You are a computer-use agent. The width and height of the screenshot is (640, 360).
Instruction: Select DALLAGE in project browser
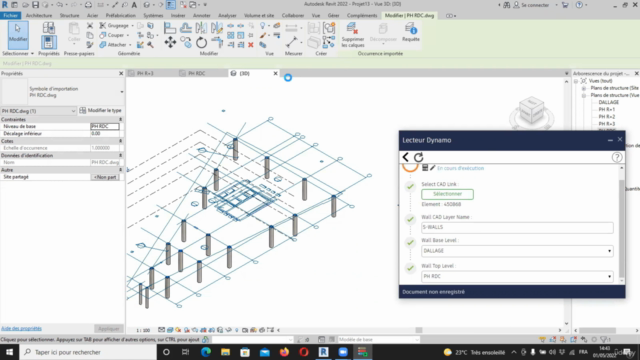click(609, 102)
